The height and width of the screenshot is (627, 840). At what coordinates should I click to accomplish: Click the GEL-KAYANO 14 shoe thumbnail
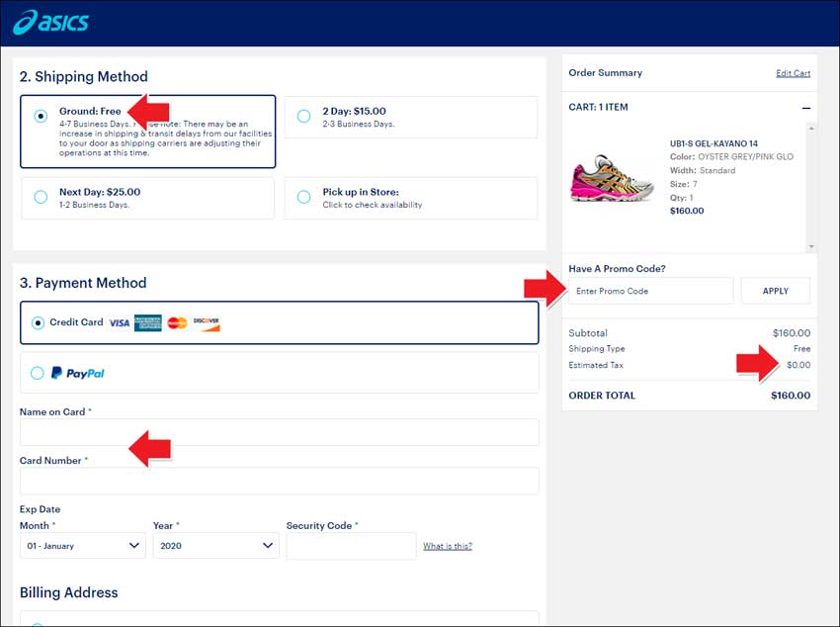click(x=612, y=177)
